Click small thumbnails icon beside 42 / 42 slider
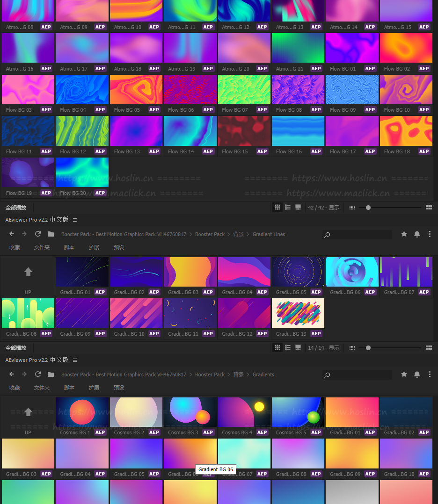438x504 pixels. (352, 208)
